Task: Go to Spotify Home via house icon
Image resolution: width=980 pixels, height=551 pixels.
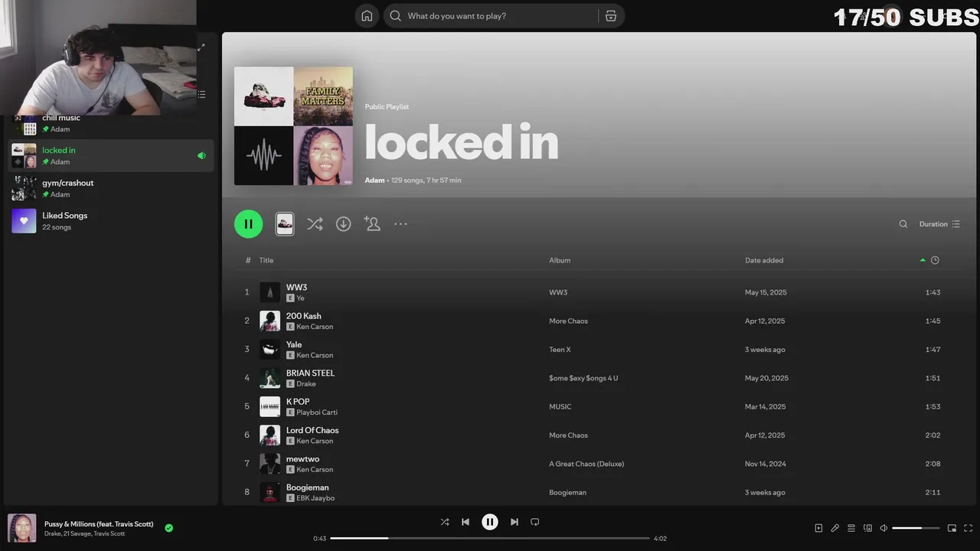Action: 367,16
